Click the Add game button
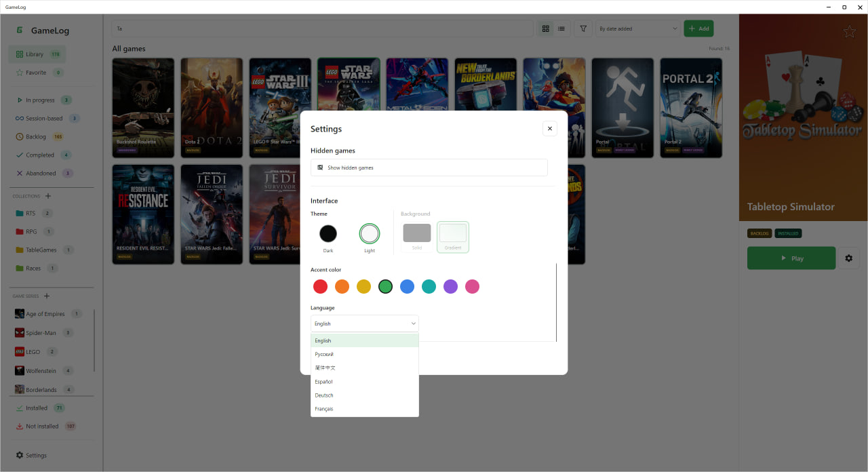868x472 pixels. click(x=698, y=28)
